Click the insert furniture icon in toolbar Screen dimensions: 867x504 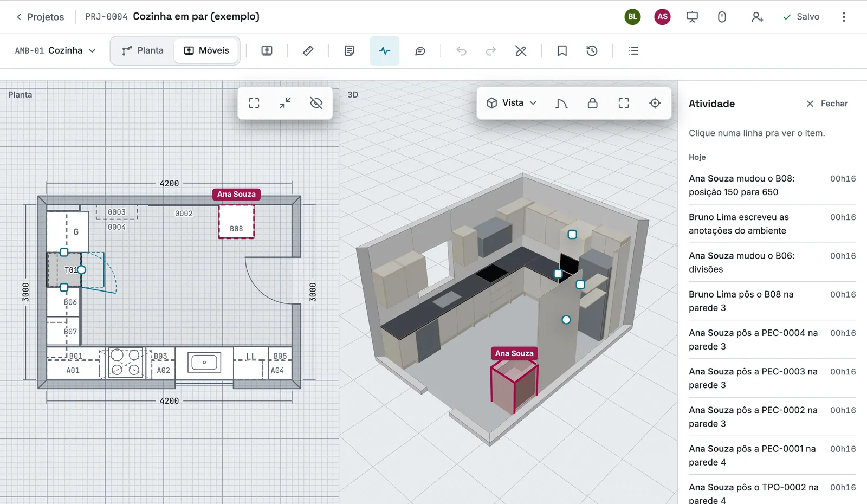(x=267, y=51)
